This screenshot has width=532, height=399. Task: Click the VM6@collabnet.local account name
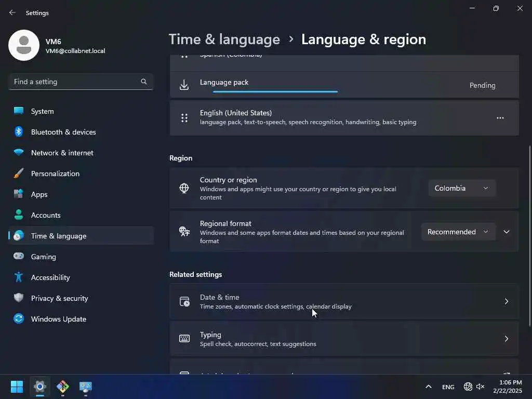coord(75,51)
